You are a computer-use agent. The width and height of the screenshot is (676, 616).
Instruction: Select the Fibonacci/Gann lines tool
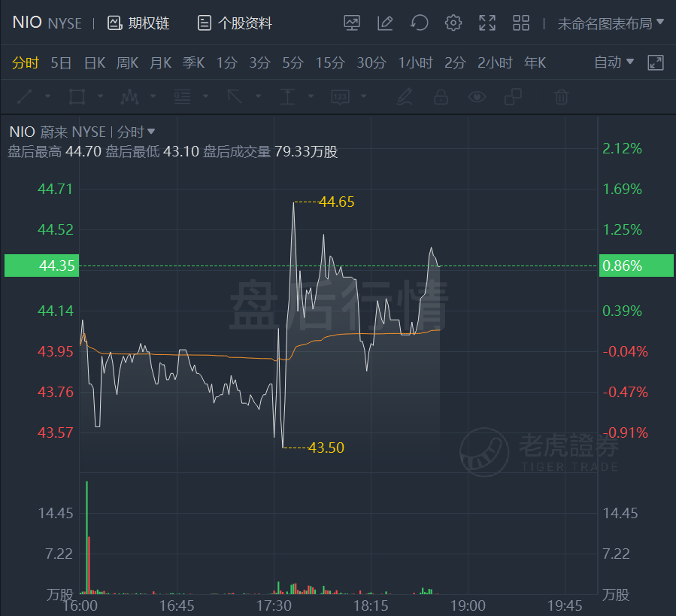[x=182, y=96]
